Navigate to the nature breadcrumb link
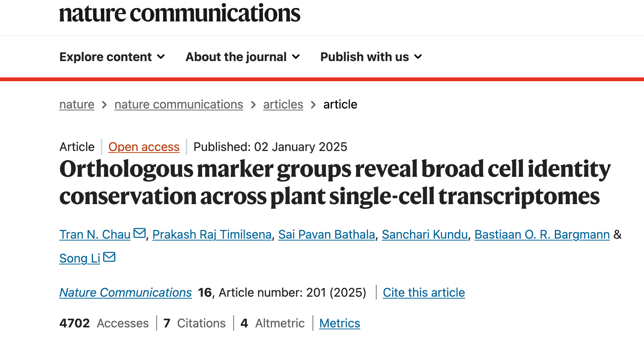The width and height of the screenshot is (644, 346). coord(77,104)
